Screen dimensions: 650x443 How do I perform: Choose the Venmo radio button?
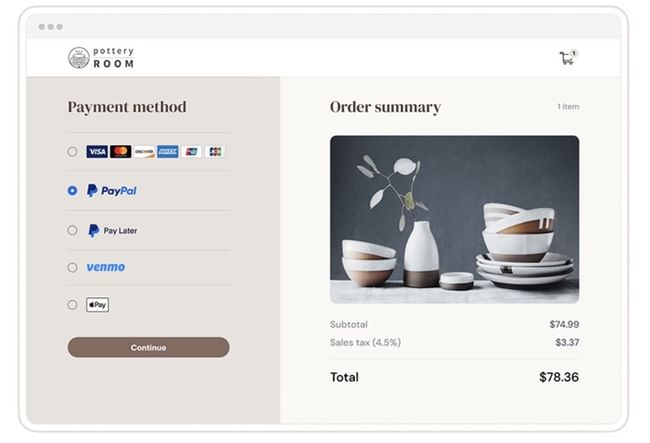click(x=72, y=267)
